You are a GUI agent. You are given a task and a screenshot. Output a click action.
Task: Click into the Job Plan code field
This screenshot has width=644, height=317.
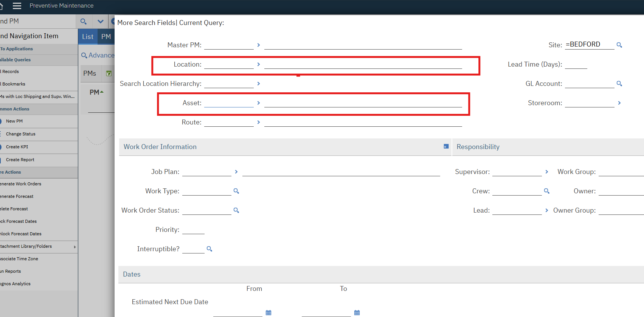pyautogui.click(x=207, y=172)
